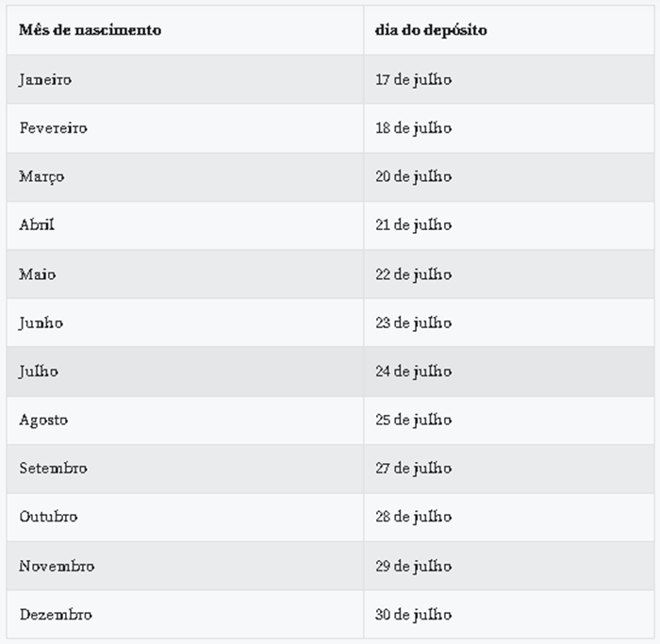Image resolution: width=660 pixels, height=644 pixels.
Task: Select the Maio cell
Action: pos(38,274)
